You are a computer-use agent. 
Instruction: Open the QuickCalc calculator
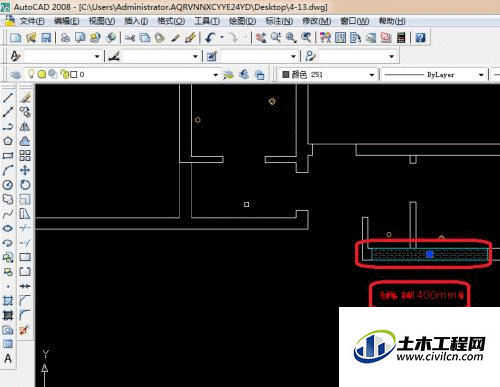(x=401, y=37)
